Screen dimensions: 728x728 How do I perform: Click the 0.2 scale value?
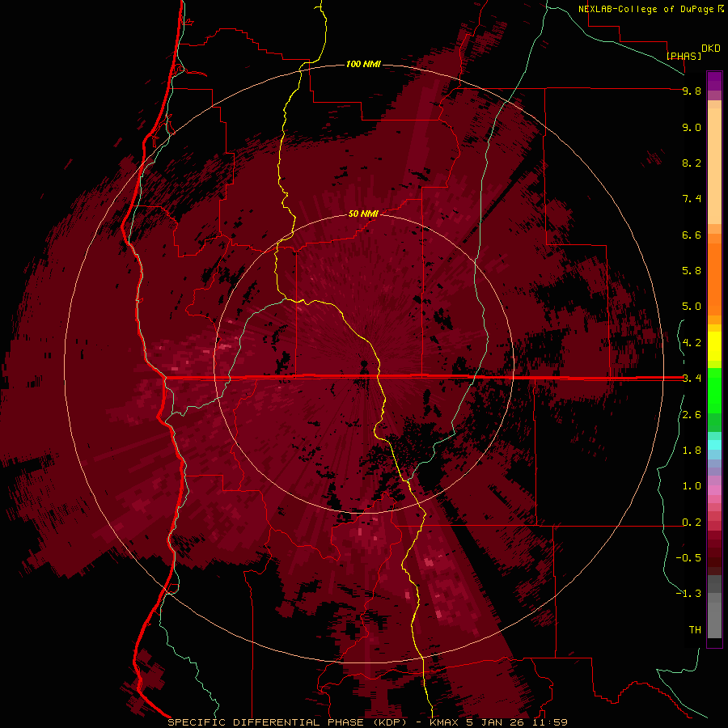[x=692, y=523]
